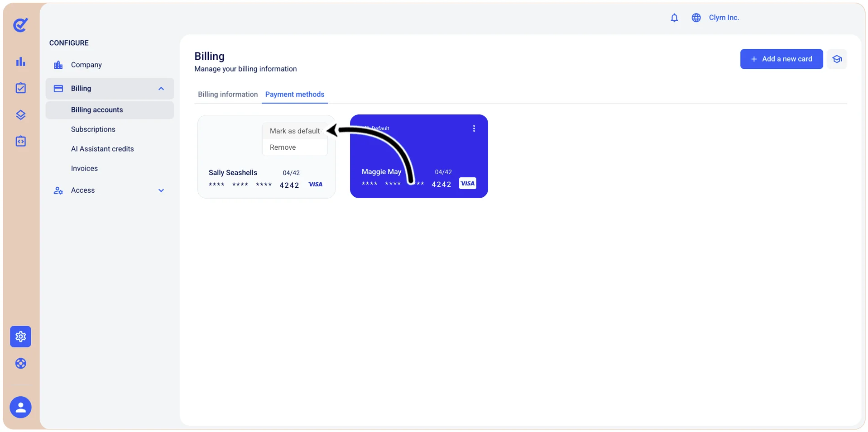The image size is (868, 432).
Task: Open the checklist tasks sidebar icon
Action: point(20,88)
